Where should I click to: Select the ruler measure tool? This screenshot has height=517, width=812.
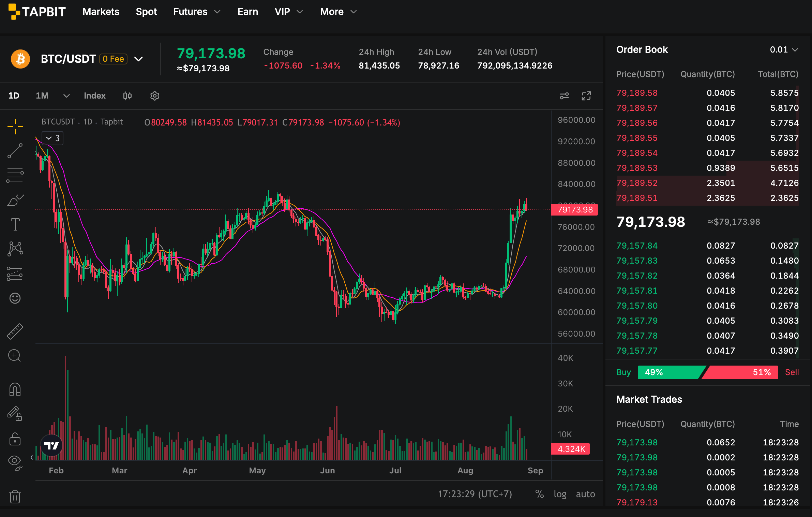(15, 331)
